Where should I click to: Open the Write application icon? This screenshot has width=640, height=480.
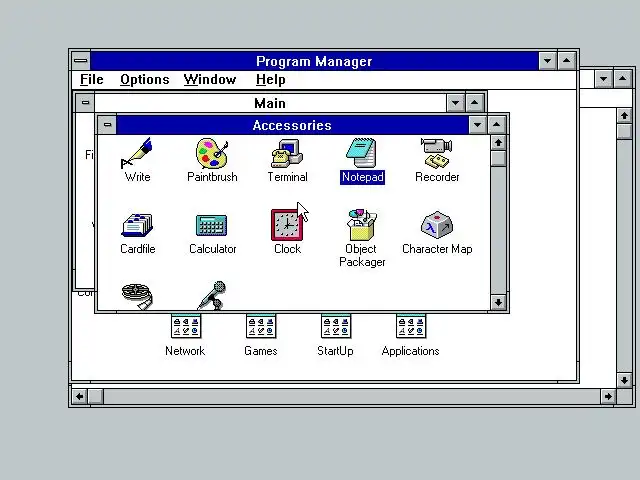(137, 153)
